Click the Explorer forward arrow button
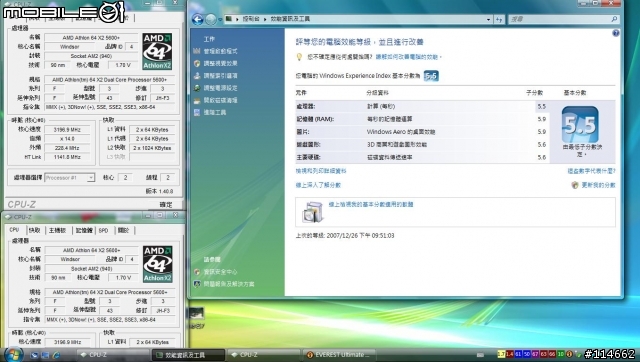Screen dimensions: 640x362 pos(211,19)
